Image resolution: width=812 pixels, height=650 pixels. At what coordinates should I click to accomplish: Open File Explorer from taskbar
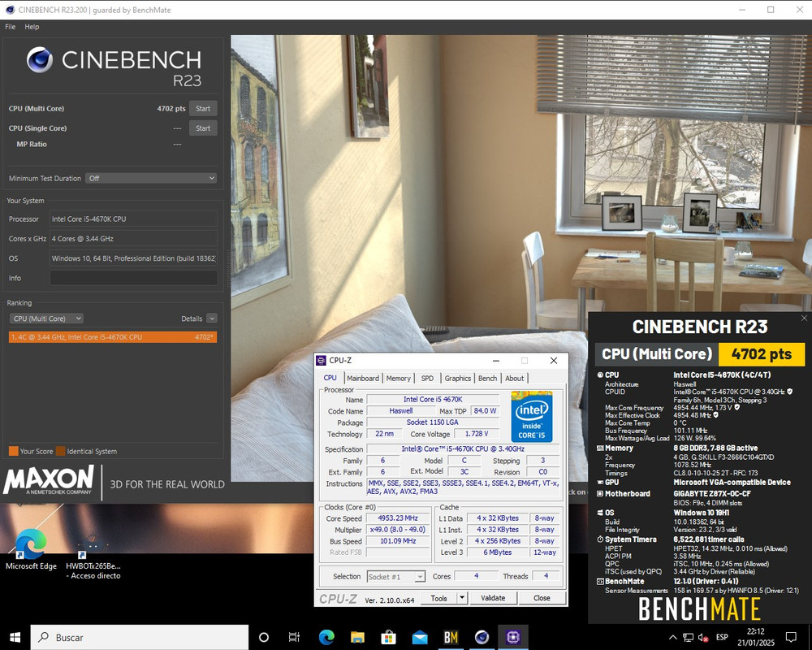click(x=357, y=637)
